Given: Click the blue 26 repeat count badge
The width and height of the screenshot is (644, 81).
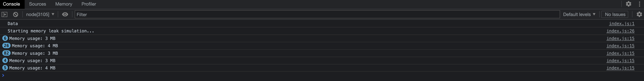Looking at the screenshot, I should click(6, 46).
